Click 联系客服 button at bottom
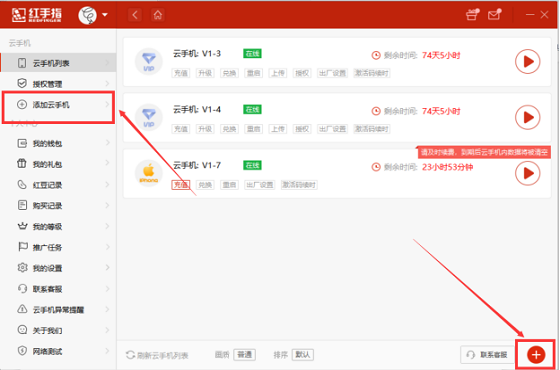Screen dimensions: 560x370 (x=487, y=355)
